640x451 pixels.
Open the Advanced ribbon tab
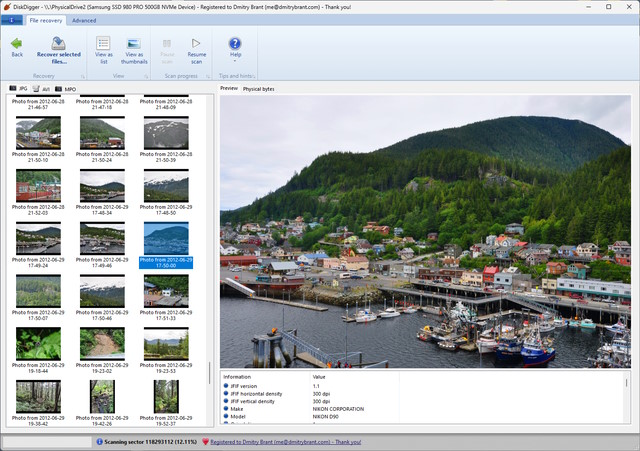84,20
